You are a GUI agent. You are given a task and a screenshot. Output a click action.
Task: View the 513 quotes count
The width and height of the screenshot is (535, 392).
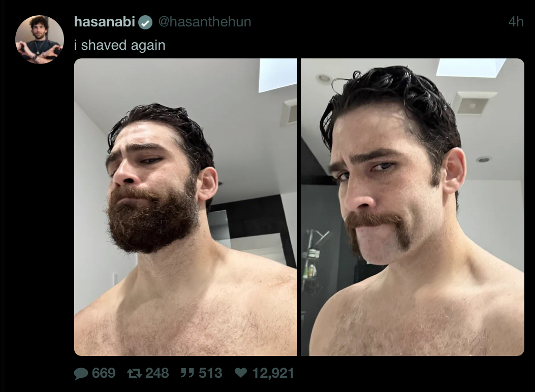pos(210,373)
